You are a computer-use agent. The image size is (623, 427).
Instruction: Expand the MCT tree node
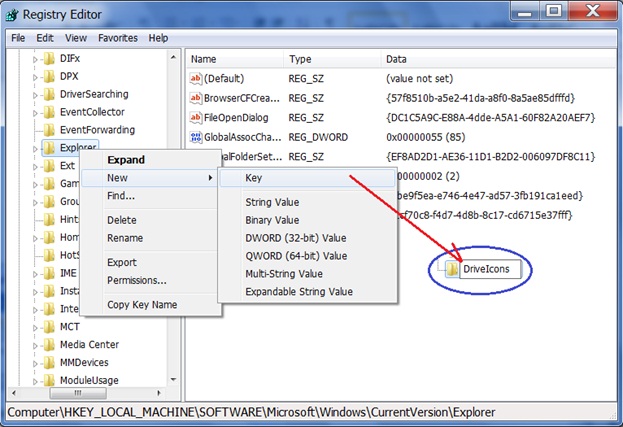point(35,328)
